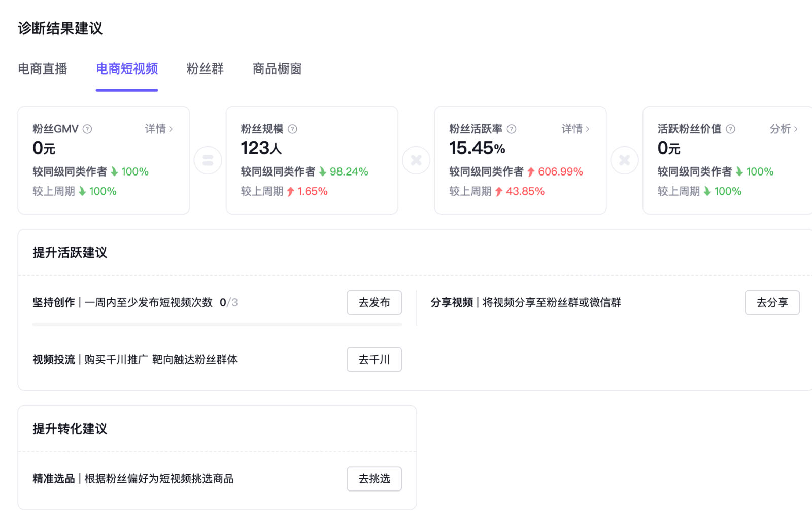
Task: Switch to the 电商直播 tab
Action: pyautogui.click(x=43, y=69)
